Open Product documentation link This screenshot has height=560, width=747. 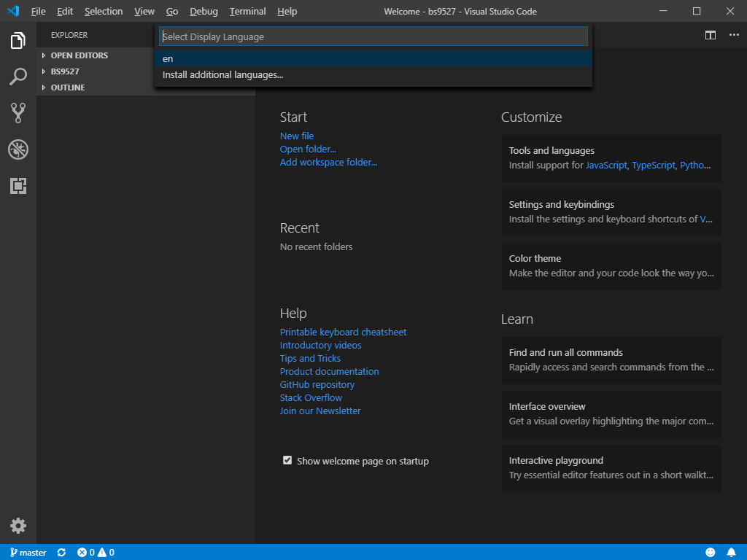329,371
